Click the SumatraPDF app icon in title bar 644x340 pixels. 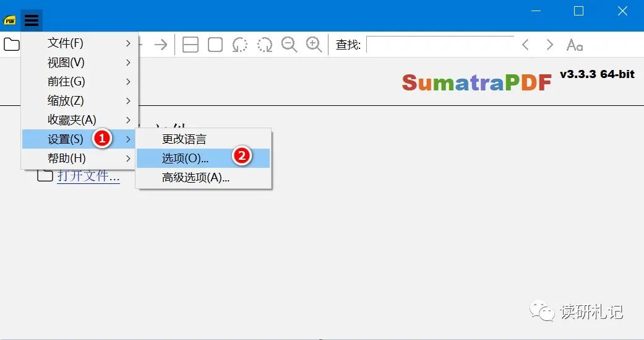tap(10, 20)
